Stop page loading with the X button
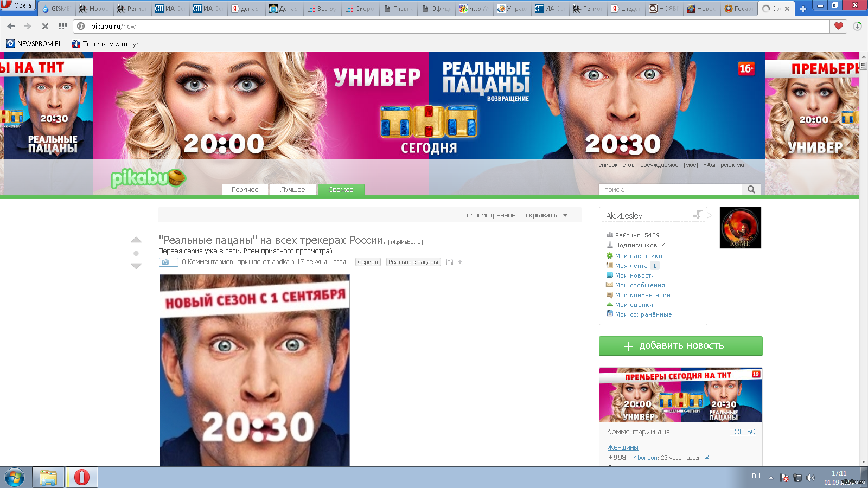This screenshot has width=868, height=488. coord(45,26)
